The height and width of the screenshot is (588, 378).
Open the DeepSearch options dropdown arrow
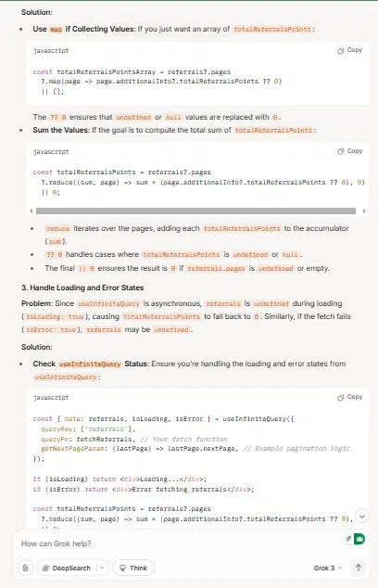(x=102, y=568)
